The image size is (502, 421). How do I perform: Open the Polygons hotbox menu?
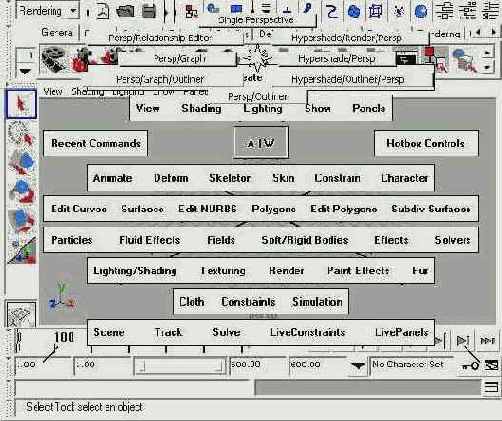[273, 209]
